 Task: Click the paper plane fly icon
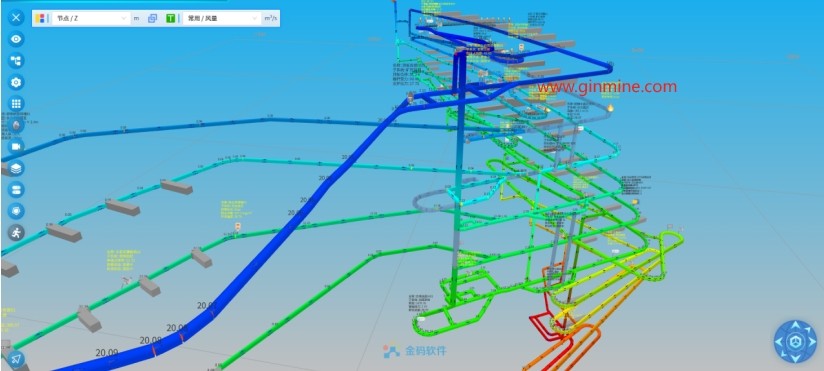tap(16, 358)
